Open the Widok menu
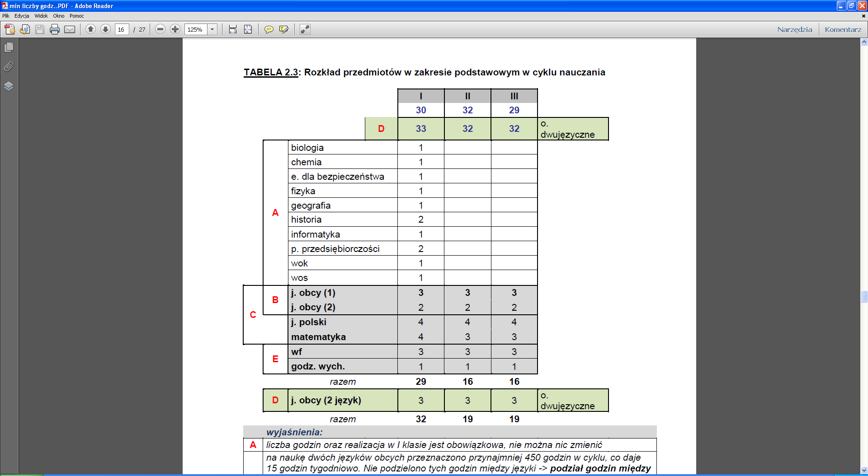Viewport: 868px width, 476px height. (41, 16)
